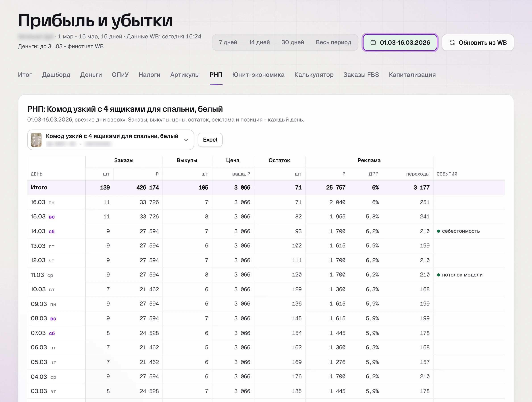The height and width of the screenshot is (402, 532).
Task: Click the 1 276 ad spend on 05.03
Action: click(337, 362)
